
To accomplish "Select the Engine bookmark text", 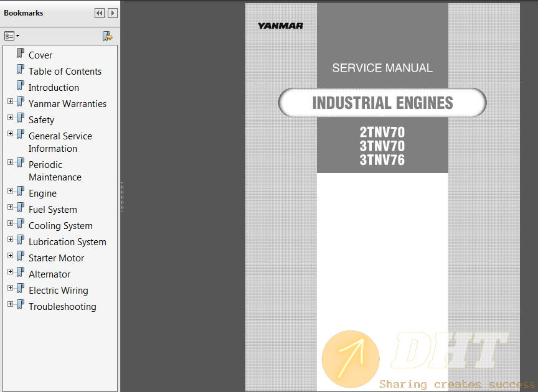I will click(x=42, y=194).
